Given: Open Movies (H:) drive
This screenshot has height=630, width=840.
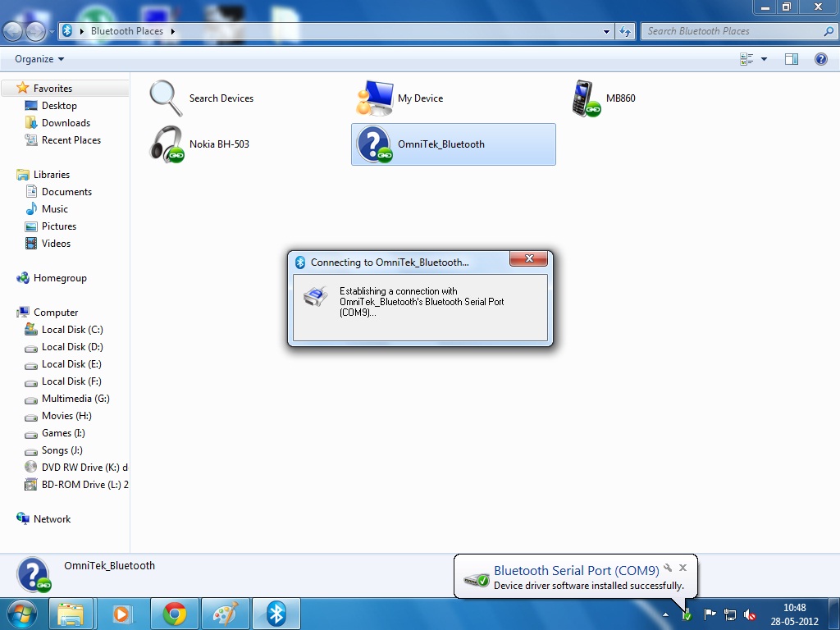Looking at the screenshot, I should point(66,416).
